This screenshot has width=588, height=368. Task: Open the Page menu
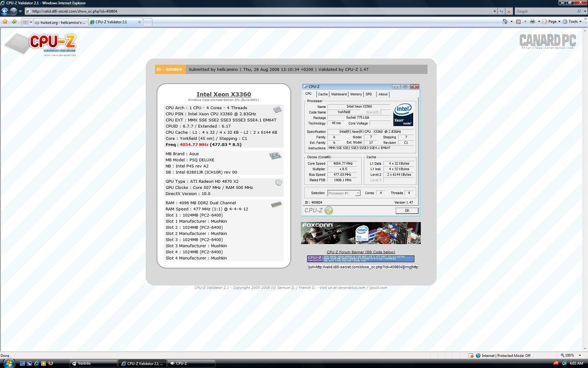(551, 22)
